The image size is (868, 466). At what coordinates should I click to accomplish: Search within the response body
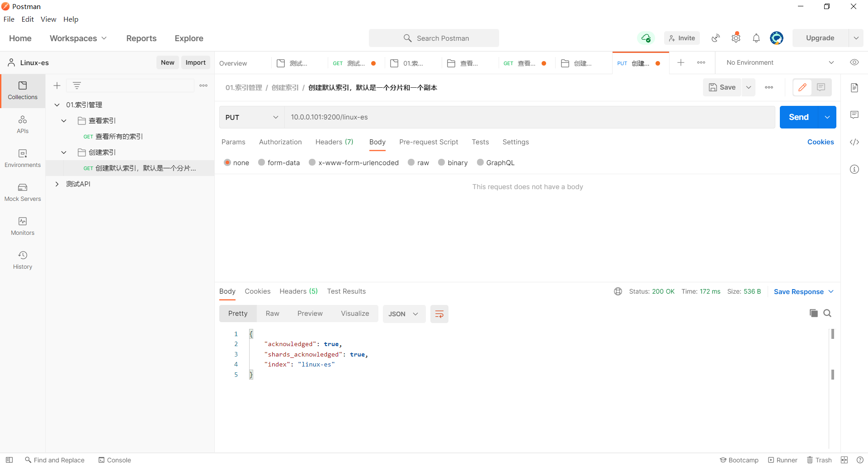click(x=827, y=313)
